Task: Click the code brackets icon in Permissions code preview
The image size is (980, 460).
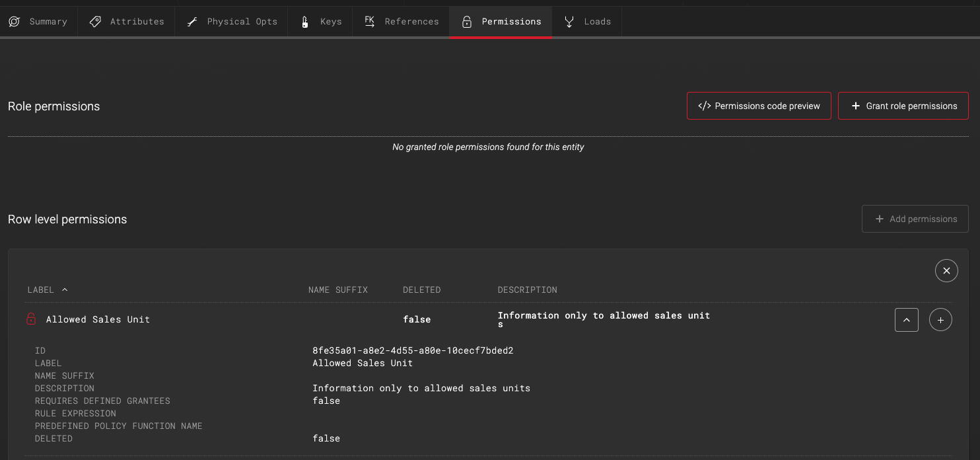Action: click(x=704, y=105)
